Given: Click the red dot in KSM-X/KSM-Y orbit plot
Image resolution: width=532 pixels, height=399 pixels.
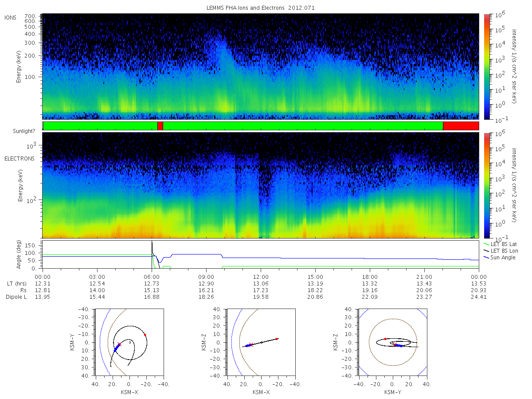Looking at the screenshot, I should coord(145,335).
